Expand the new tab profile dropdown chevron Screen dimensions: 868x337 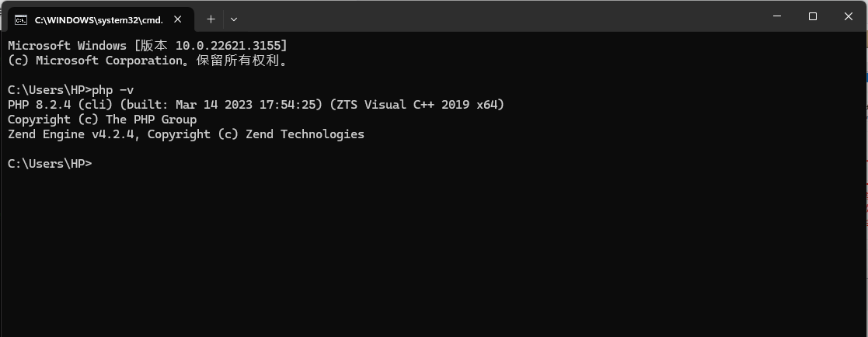coord(234,19)
